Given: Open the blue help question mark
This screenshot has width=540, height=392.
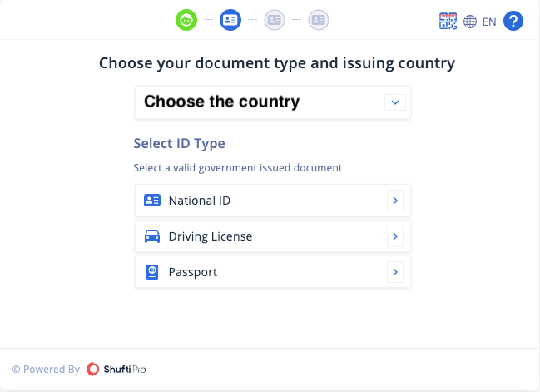Looking at the screenshot, I should (513, 21).
